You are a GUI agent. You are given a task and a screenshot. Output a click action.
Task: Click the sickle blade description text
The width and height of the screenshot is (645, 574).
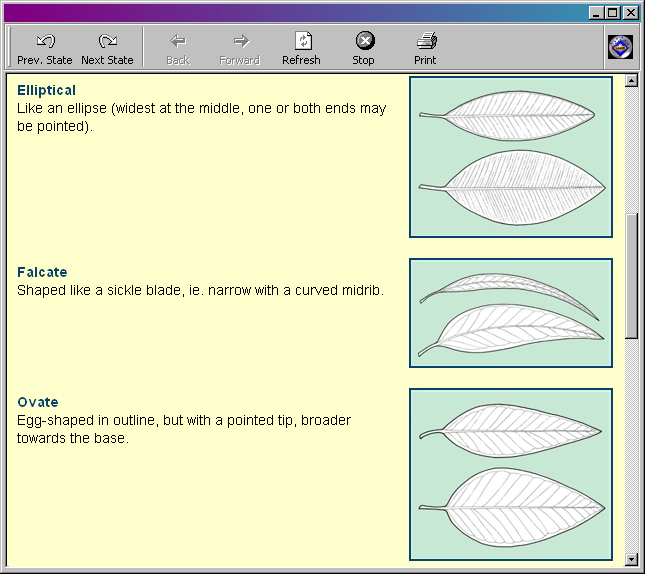200,290
